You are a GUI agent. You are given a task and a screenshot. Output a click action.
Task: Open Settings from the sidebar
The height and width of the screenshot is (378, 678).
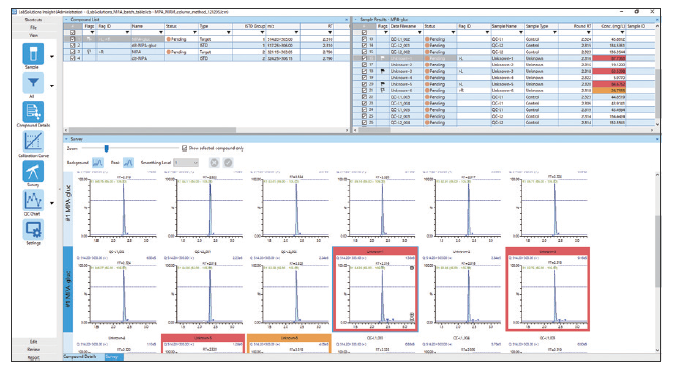pyautogui.click(x=33, y=230)
